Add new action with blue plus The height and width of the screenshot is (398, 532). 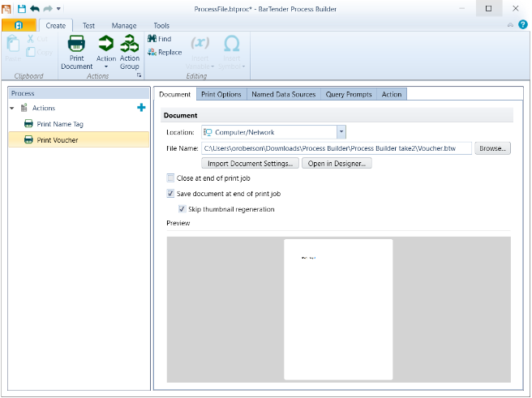point(141,108)
